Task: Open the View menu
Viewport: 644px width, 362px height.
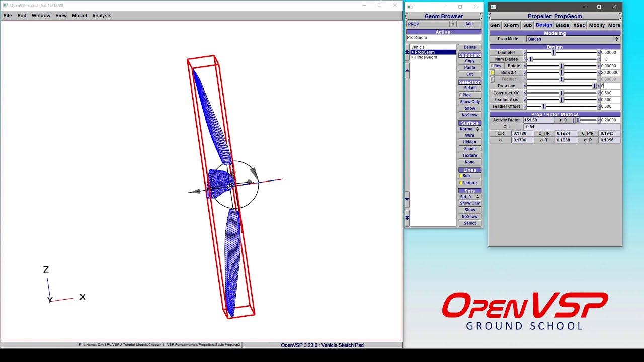Action: [x=61, y=16]
